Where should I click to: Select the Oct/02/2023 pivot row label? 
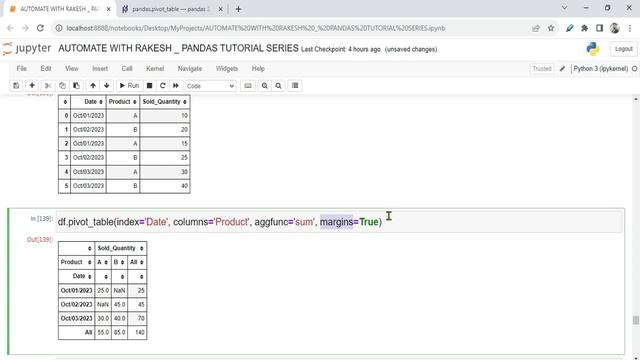[x=76, y=304]
